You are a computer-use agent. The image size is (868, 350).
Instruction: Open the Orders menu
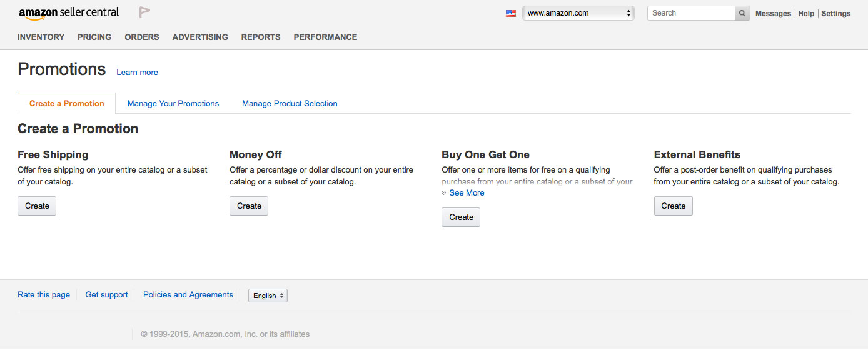coord(142,37)
